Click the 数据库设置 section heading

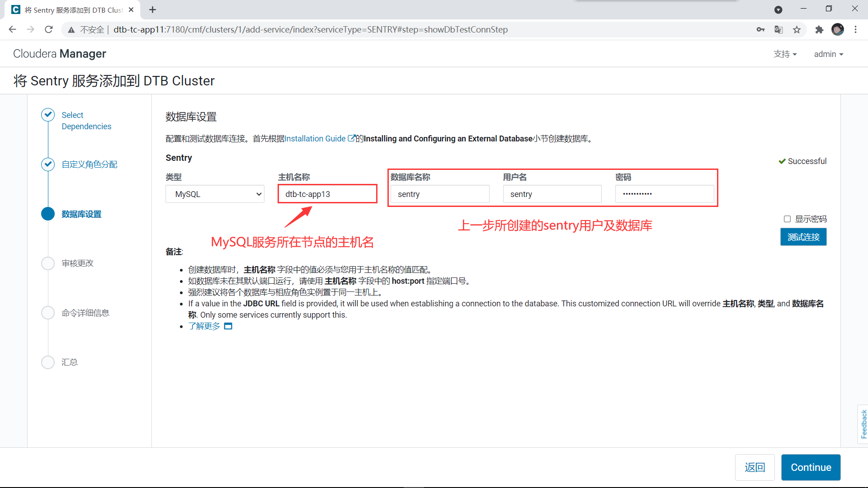tap(191, 117)
